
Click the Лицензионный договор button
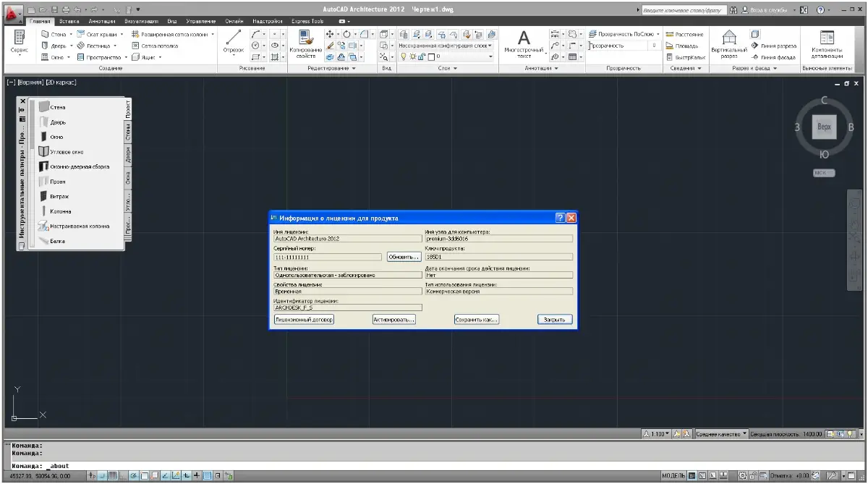(304, 319)
